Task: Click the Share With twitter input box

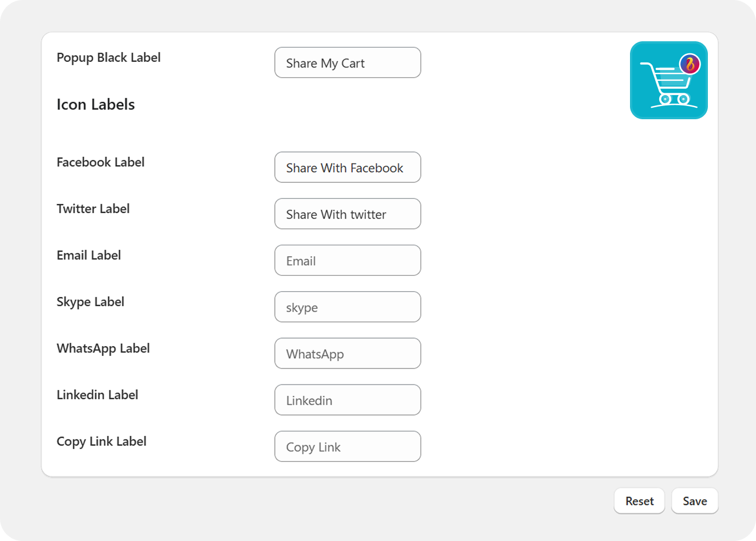Action: (x=347, y=214)
